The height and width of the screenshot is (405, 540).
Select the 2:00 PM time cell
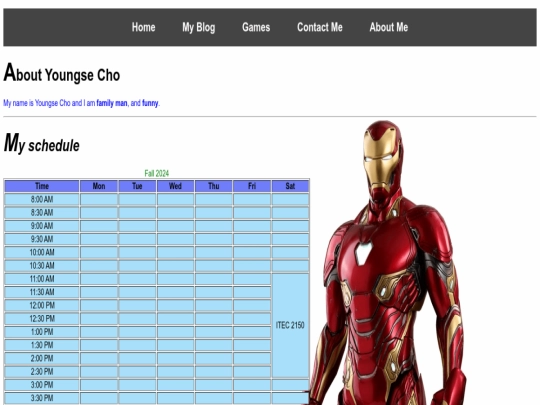(42, 359)
